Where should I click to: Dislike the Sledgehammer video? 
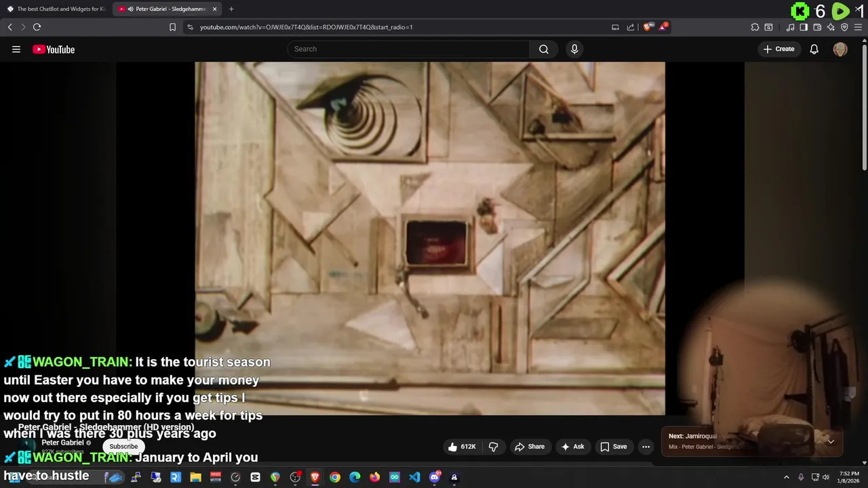click(x=494, y=447)
